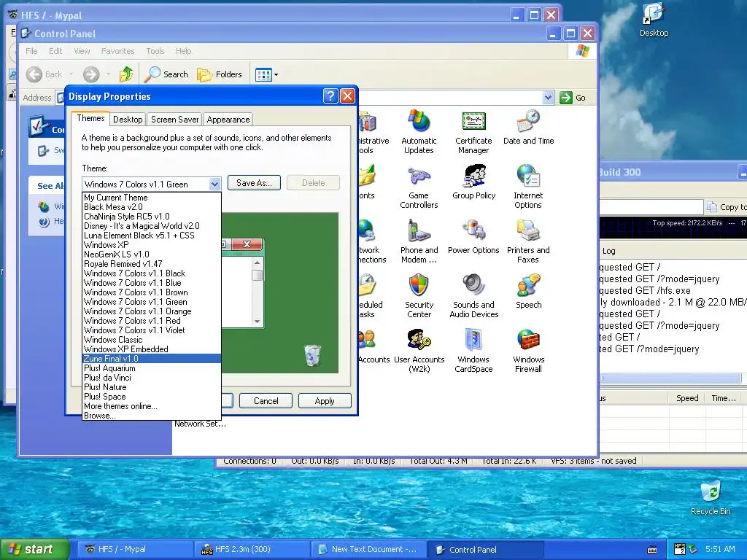Expand the address bar dropdown arrow
Image resolution: width=747 pixels, height=560 pixels.
point(548,98)
